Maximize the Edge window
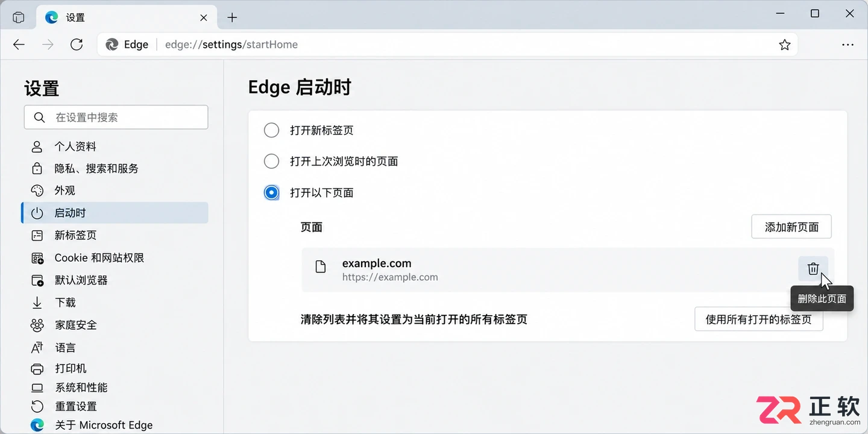This screenshot has height=434, width=868. pos(815,14)
